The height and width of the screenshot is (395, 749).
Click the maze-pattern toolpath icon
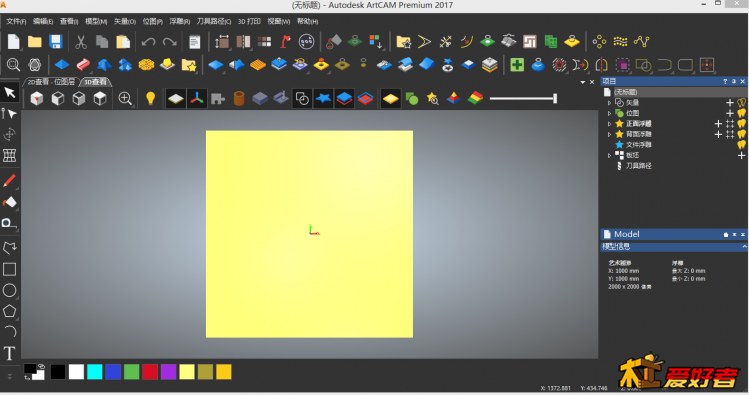(530, 42)
